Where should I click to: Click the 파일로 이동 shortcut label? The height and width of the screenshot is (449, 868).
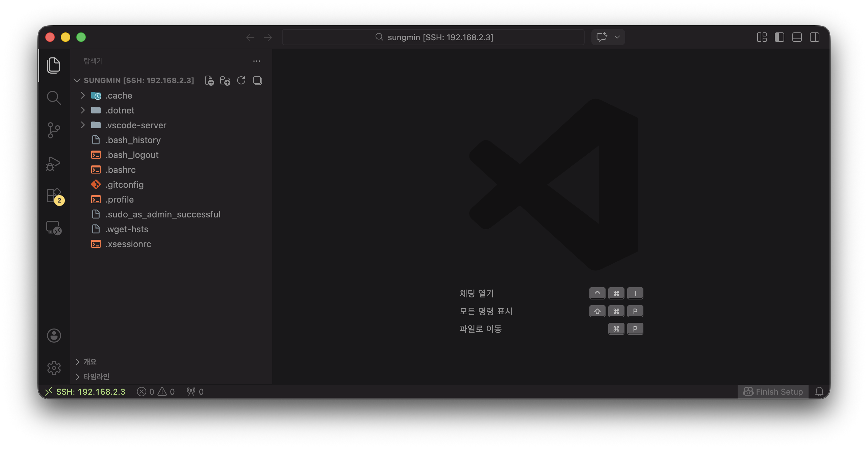[481, 329]
